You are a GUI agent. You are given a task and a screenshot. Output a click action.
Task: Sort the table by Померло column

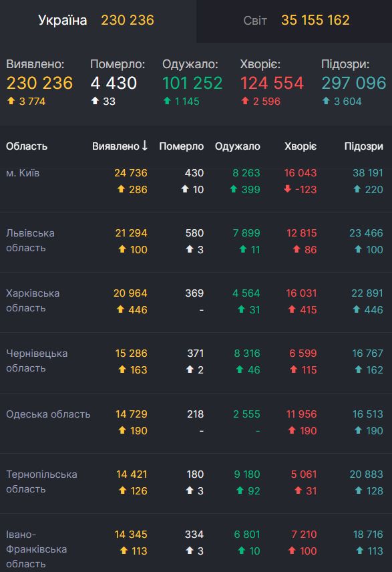coord(181,146)
